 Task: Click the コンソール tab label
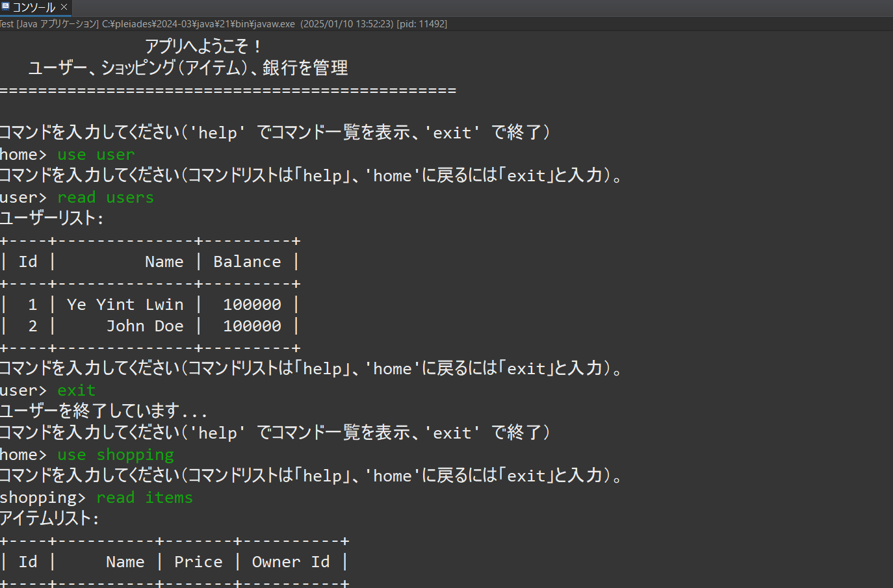(34, 7)
